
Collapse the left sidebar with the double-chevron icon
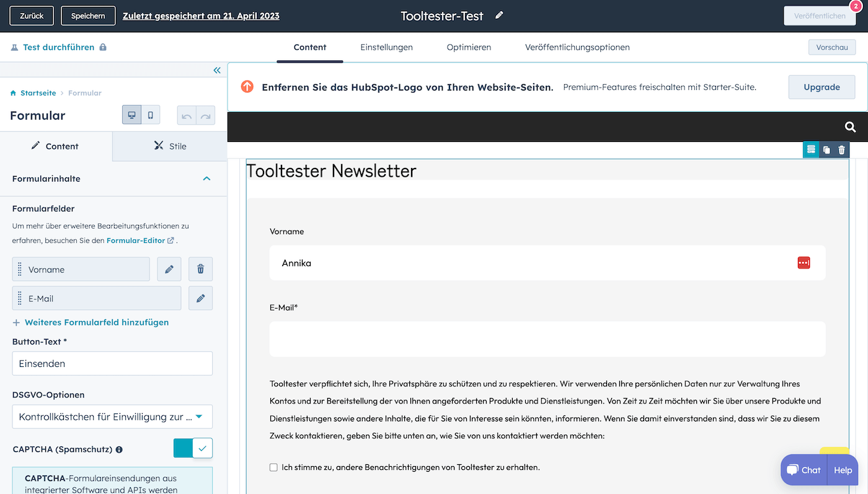pyautogui.click(x=217, y=71)
